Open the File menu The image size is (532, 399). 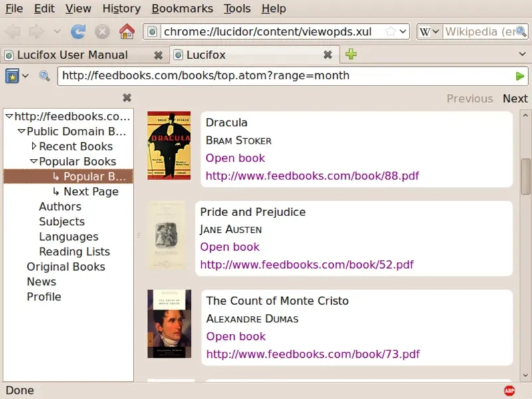[14, 9]
